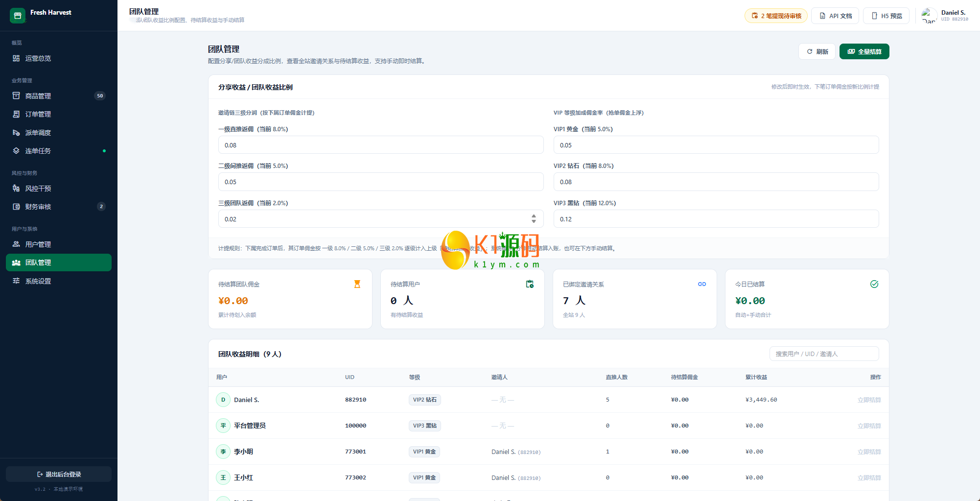Viewport: 980px width, 501px height.
Task: Open H5 预览 button
Action: click(x=887, y=16)
